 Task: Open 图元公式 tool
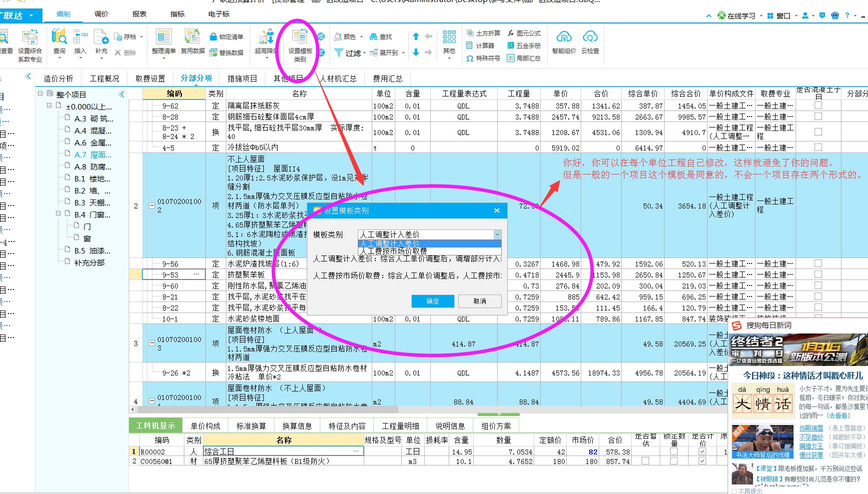(x=524, y=33)
